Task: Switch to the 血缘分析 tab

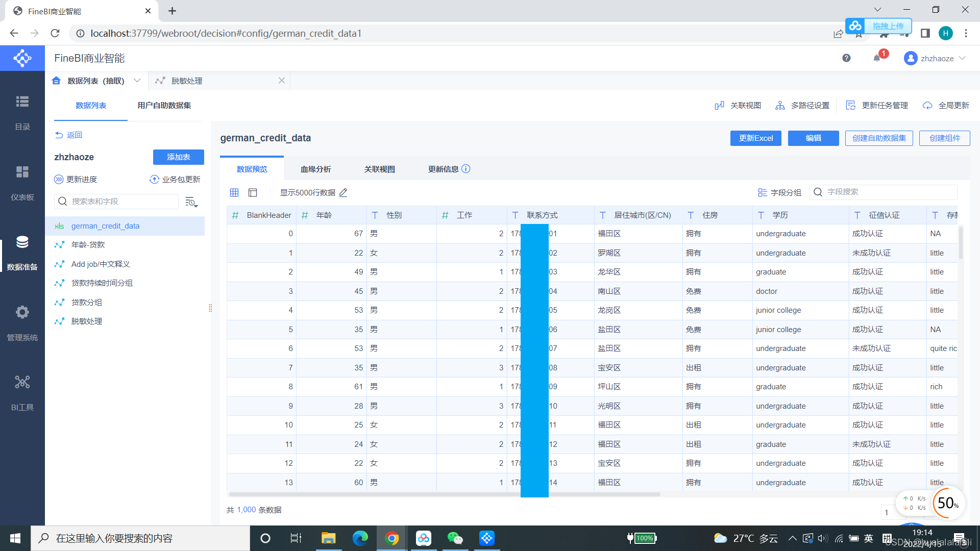Action: (x=315, y=169)
